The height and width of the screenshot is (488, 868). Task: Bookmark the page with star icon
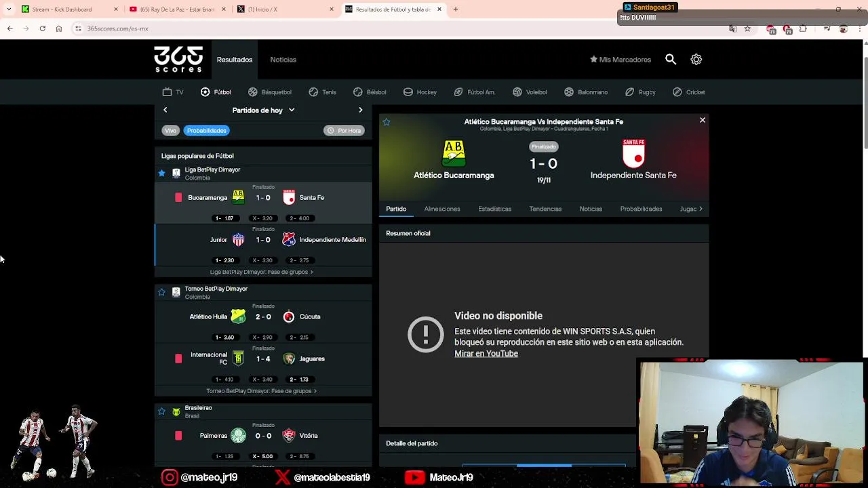[747, 28]
